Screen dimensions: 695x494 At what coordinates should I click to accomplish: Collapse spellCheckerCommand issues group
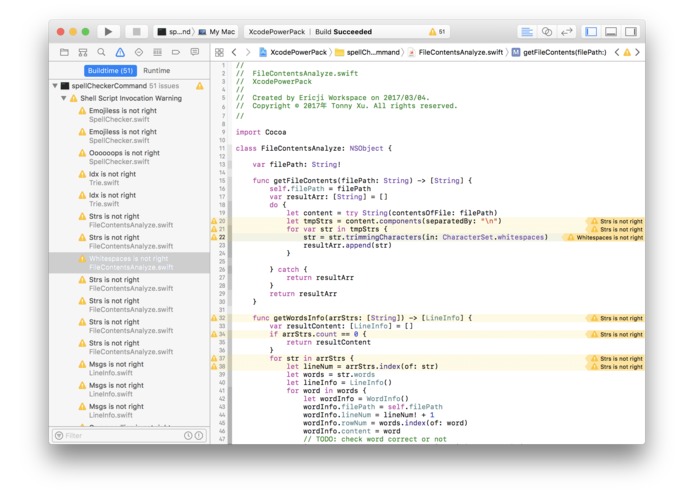pyautogui.click(x=55, y=86)
